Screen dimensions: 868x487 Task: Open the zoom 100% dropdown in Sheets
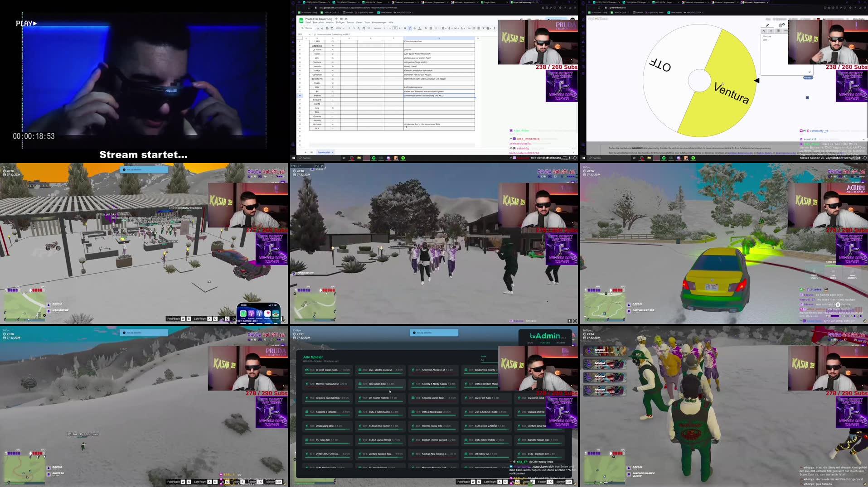pos(340,28)
